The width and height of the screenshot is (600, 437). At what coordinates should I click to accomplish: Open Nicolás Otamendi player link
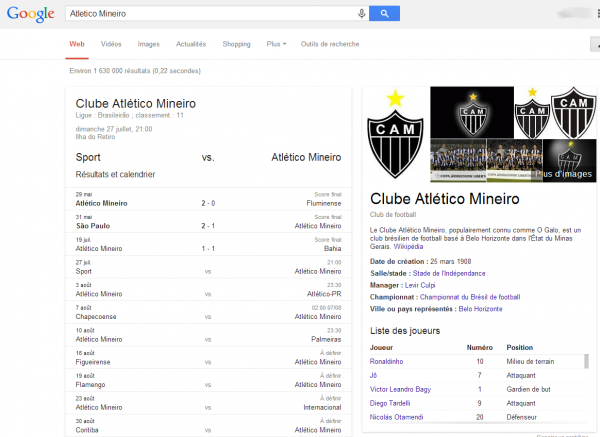396,417
